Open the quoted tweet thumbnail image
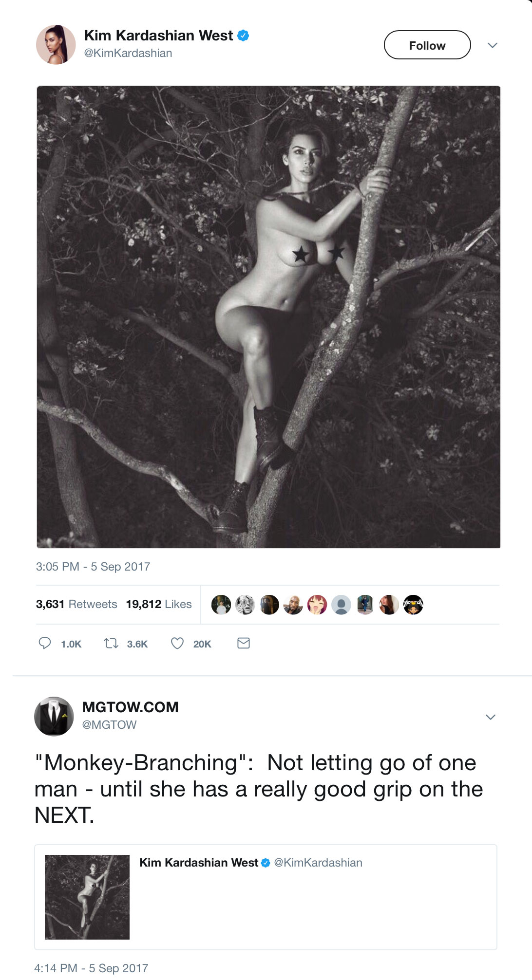The height and width of the screenshot is (980, 532). (87, 897)
